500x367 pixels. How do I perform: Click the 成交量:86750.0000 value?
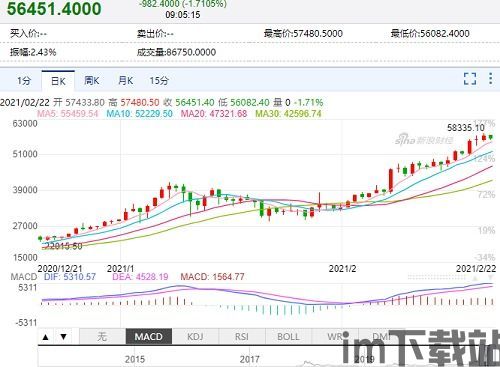[x=176, y=52]
